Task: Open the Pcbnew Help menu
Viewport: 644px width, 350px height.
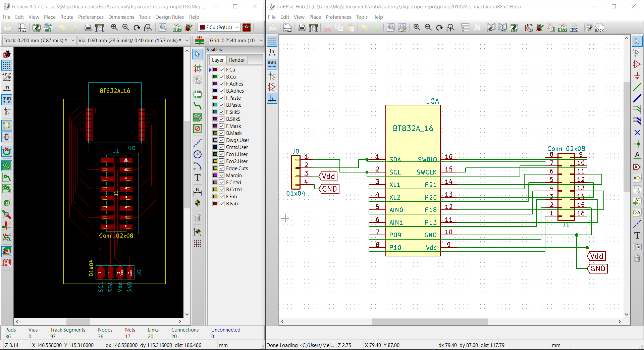Action: pyautogui.click(x=194, y=17)
